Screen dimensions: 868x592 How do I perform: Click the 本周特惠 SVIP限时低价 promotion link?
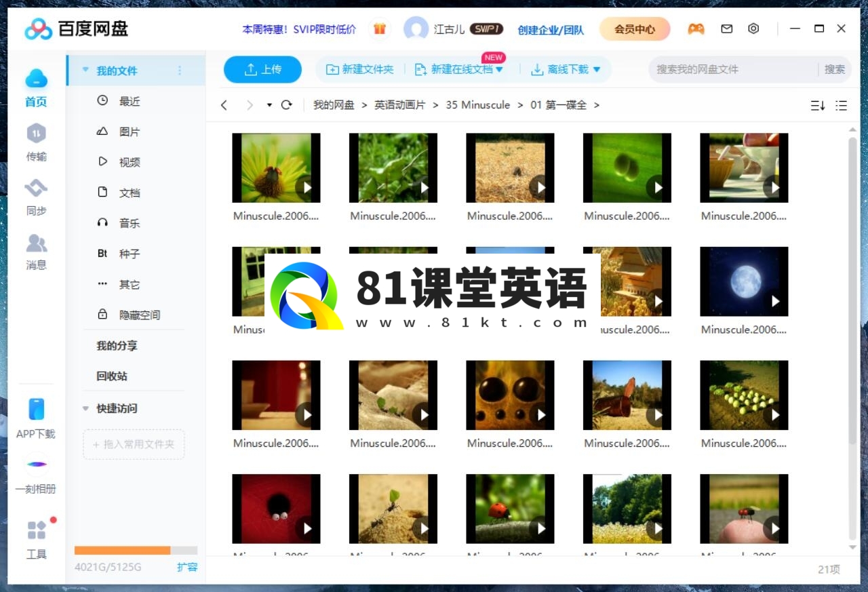(x=299, y=29)
